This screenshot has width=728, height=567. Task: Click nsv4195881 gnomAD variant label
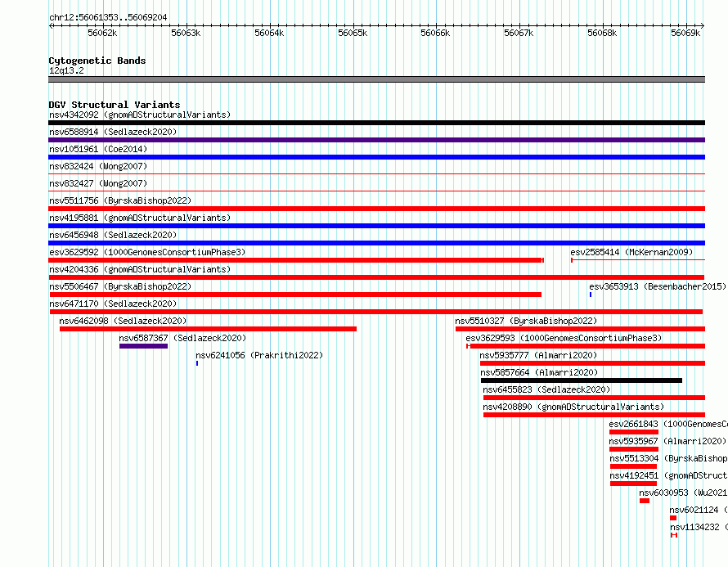(140, 218)
